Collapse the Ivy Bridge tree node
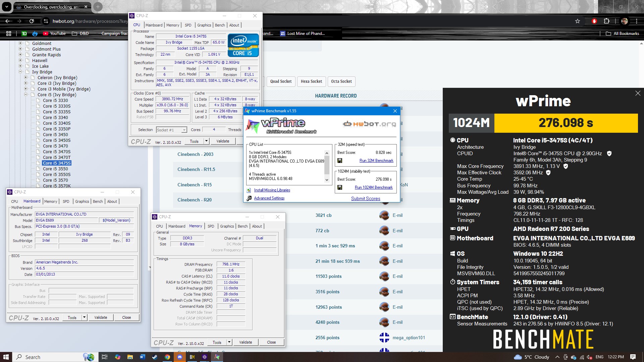Viewport: 644px width, 362px height. pyautogui.click(x=20, y=72)
